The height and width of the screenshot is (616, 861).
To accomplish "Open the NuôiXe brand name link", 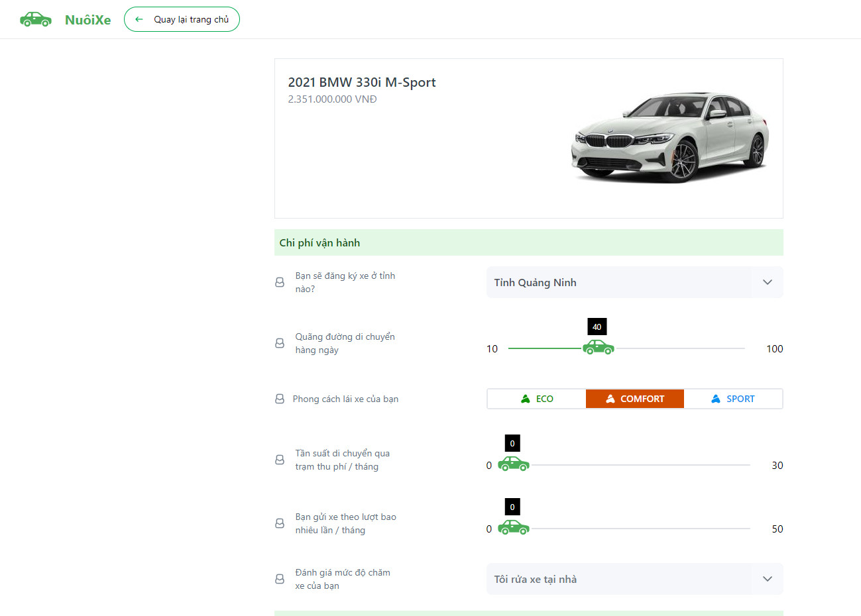I will point(87,20).
